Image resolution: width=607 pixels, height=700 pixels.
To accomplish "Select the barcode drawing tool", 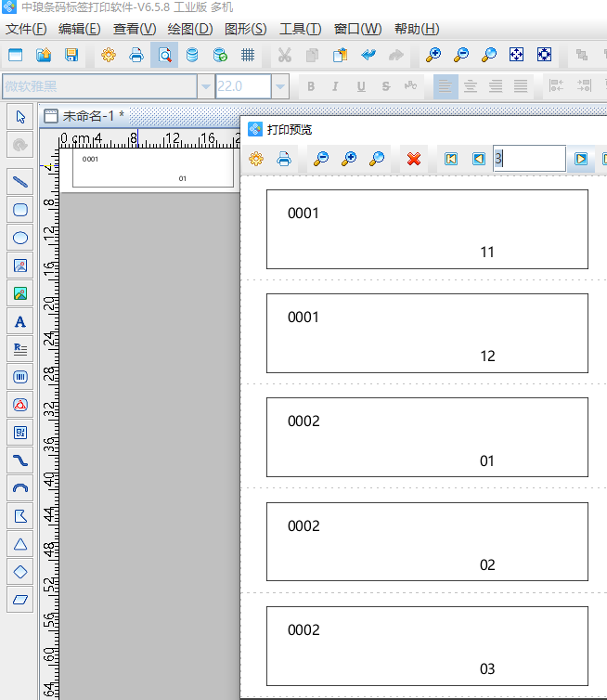I will point(20,377).
